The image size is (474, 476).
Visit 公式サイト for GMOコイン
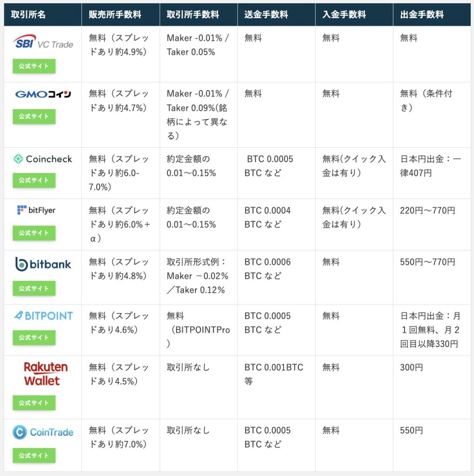coord(34,116)
